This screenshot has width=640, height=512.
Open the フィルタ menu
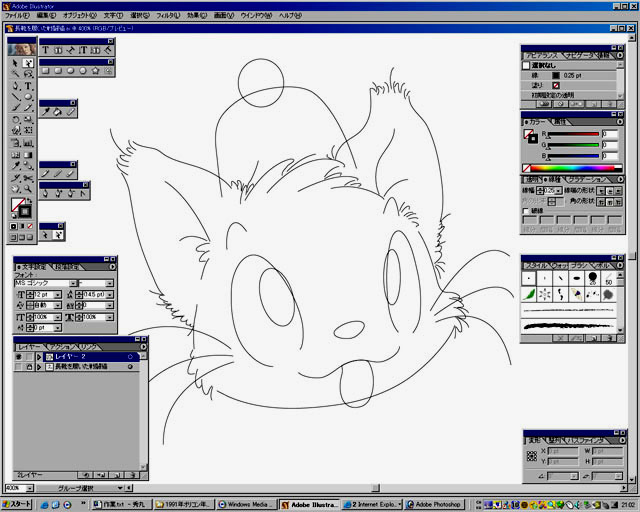coord(168,16)
